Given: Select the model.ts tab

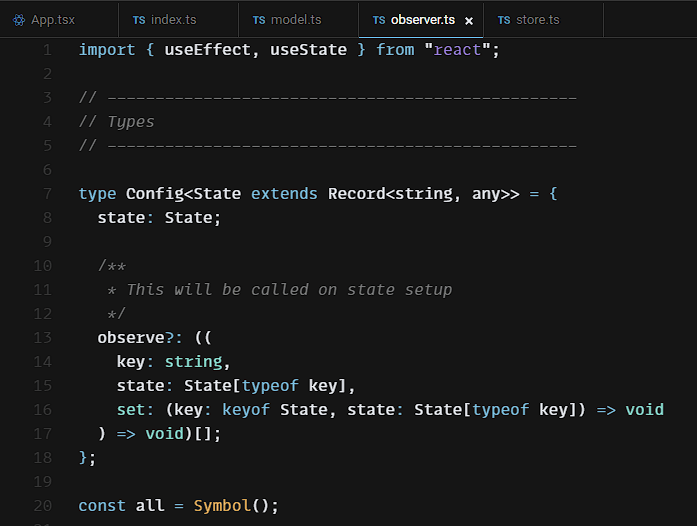Looking at the screenshot, I should 296,20.
